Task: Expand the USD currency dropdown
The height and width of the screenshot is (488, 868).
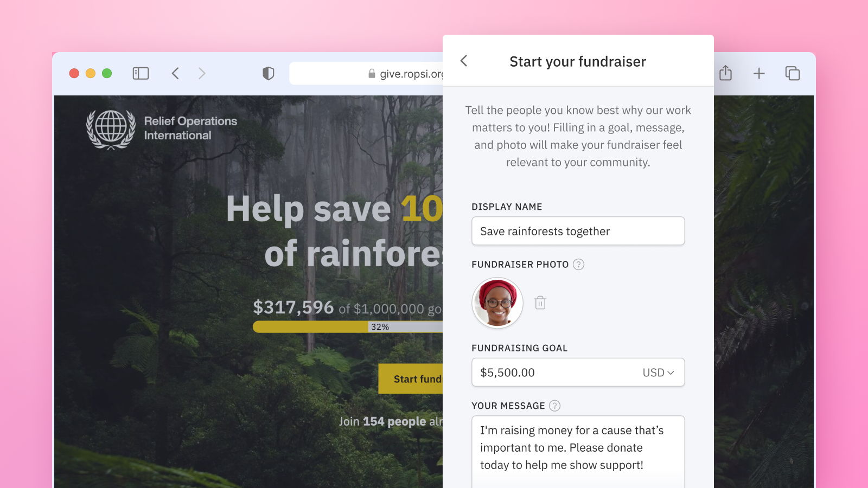Action: tap(658, 373)
